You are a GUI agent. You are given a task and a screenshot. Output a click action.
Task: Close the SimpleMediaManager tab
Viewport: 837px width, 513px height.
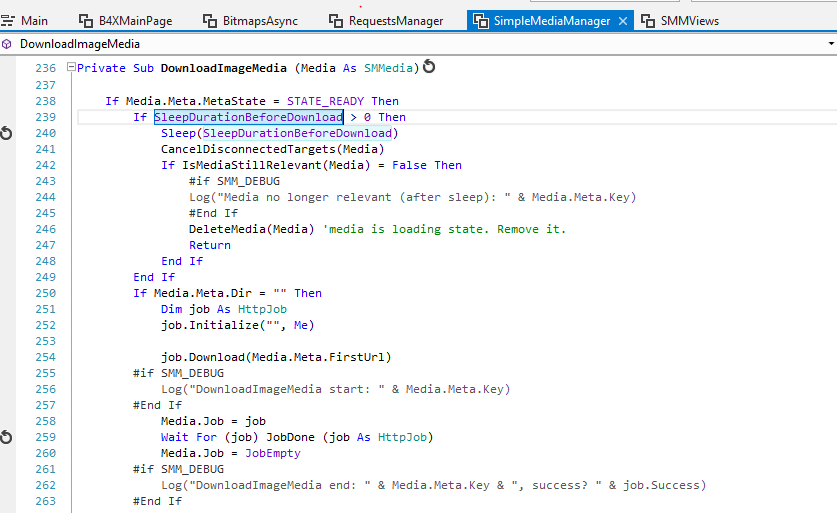622,21
